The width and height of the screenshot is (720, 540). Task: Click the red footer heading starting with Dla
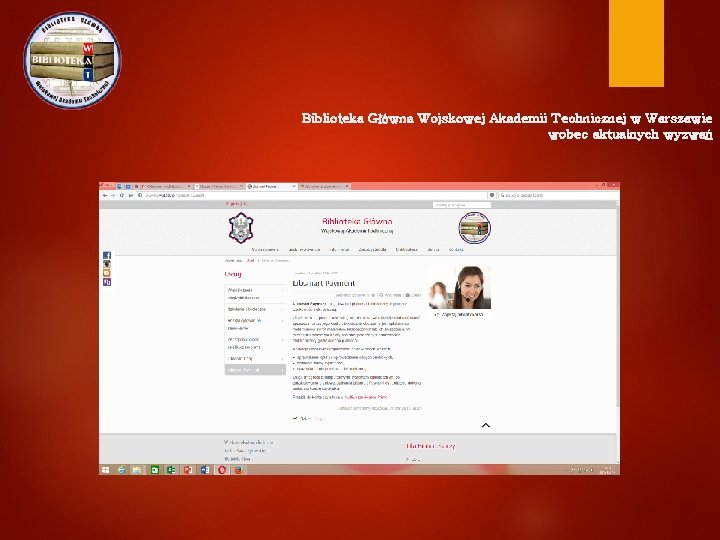pyautogui.click(x=431, y=446)
